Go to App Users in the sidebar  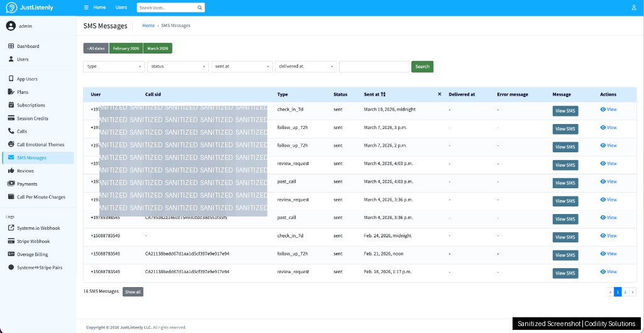click(x=27, y=79)
